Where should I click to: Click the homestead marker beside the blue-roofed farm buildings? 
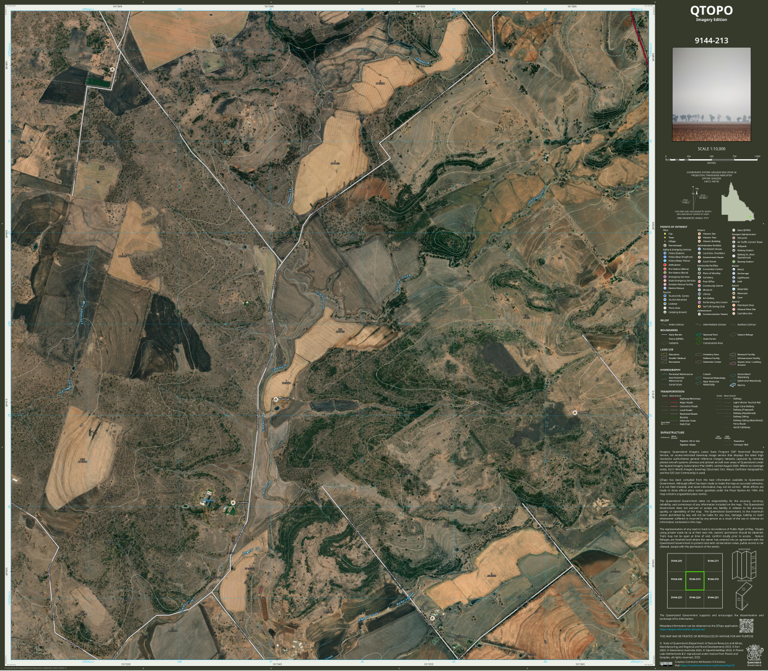pos(233,503)
